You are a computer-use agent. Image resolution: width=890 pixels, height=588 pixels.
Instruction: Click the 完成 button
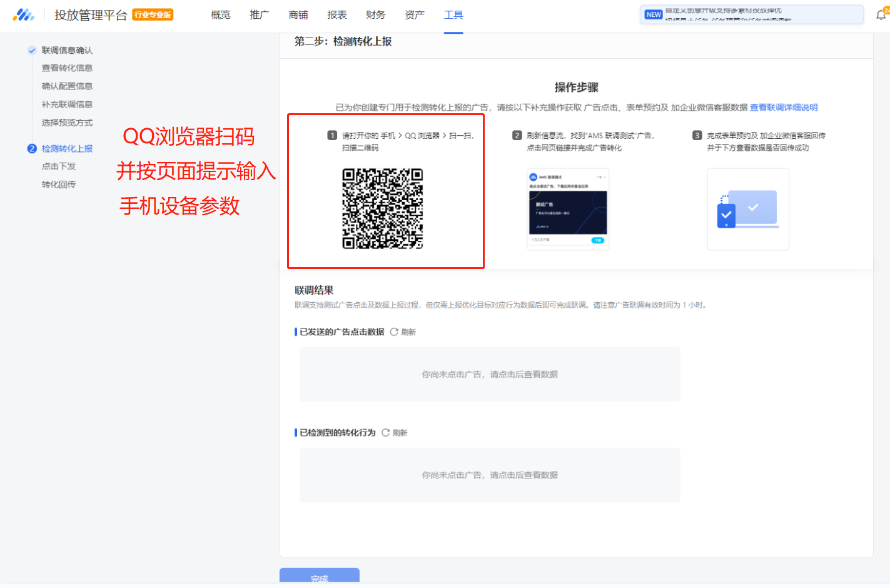click(320, 575)
